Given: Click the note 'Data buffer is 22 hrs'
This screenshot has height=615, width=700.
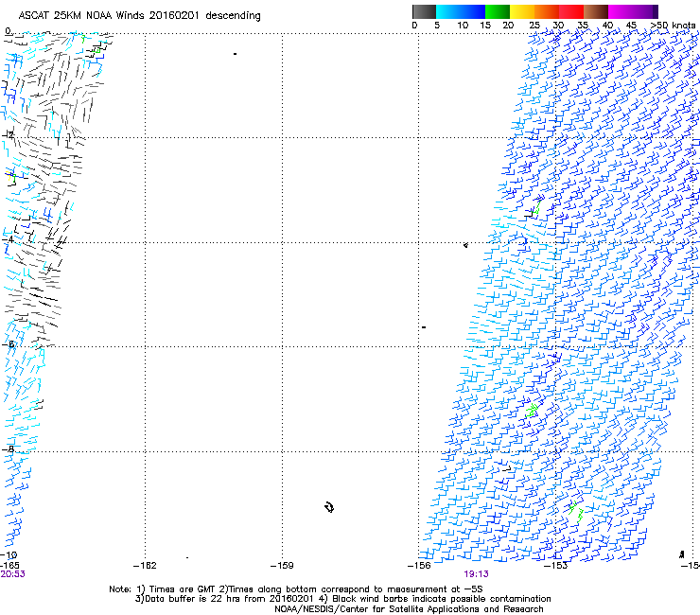Looking at the screenshot, I should 193,599.
